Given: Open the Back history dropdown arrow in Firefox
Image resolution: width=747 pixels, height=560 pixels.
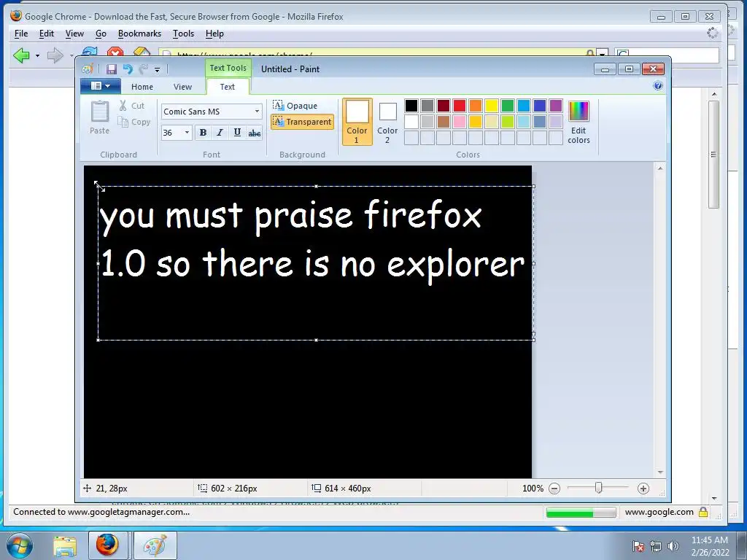Looking at the screenshot, I should tap(37, 55).
